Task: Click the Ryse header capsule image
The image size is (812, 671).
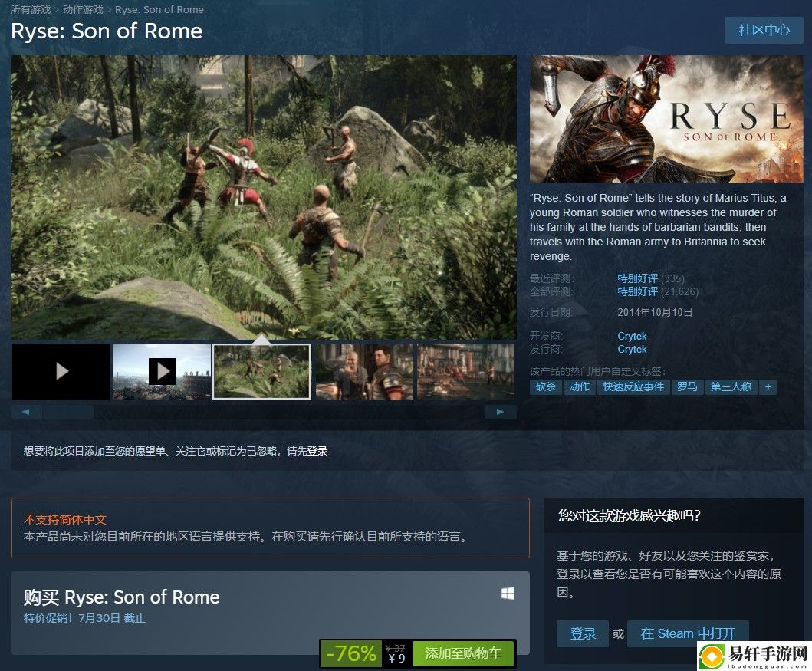Action: pyautogui.click(x=666, y=119)
